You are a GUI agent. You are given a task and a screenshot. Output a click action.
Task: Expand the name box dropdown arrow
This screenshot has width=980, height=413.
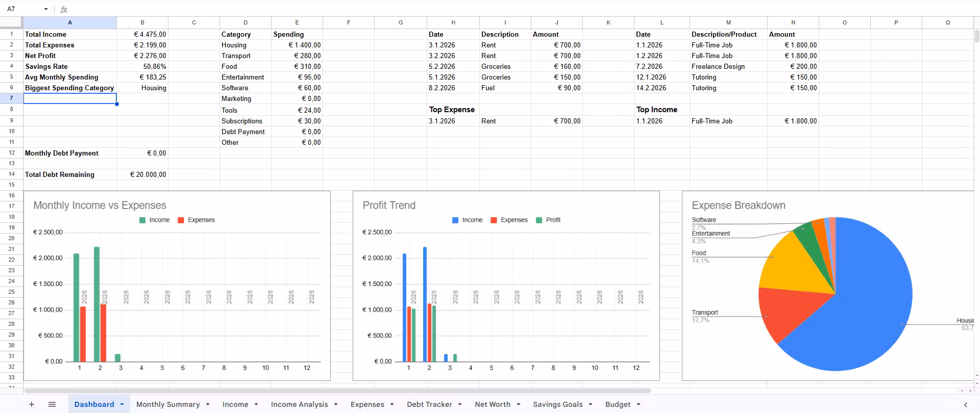click(x=46, y=9)
